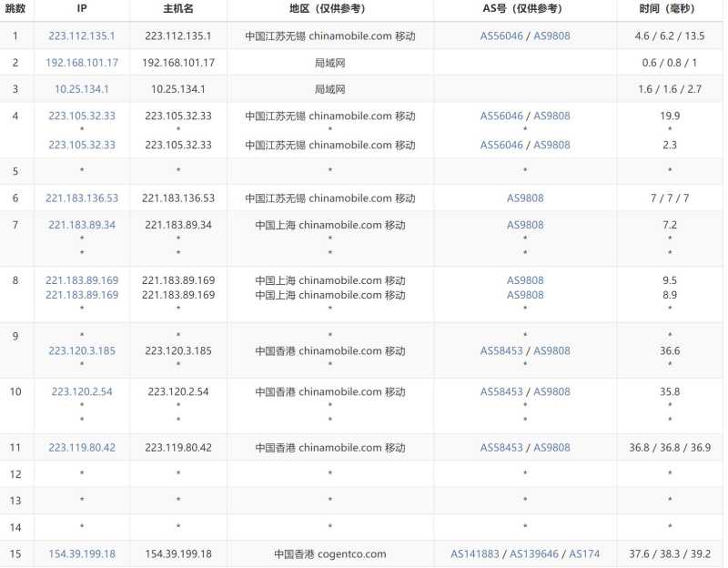Click the 主机名 column header
The width and height of the screenshot is (728, 568).
pyautogui.click(x=178, y=9)
